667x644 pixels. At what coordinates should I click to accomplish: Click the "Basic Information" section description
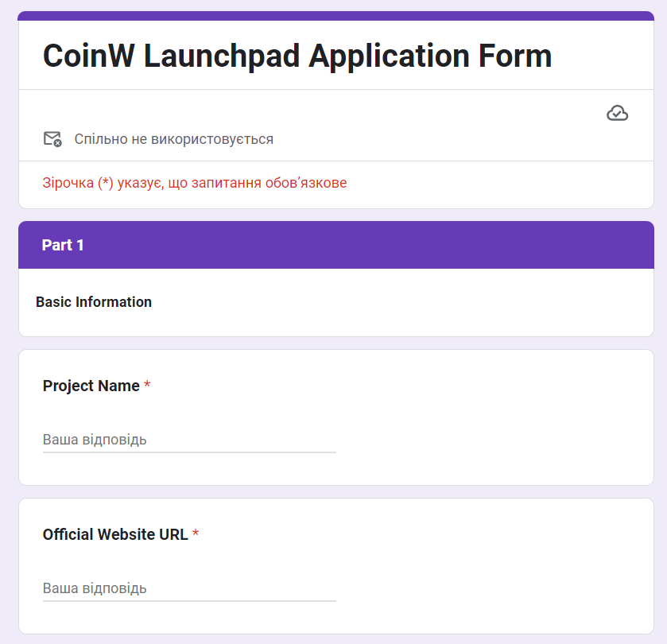[94, 302]
